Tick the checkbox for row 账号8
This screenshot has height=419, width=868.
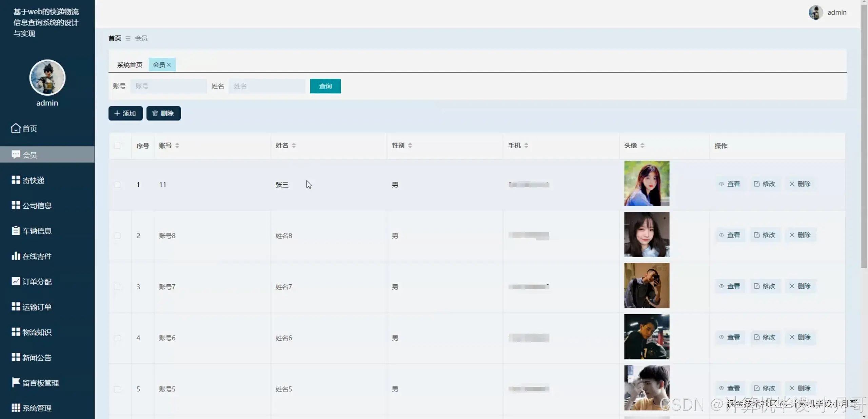point(117,236)
